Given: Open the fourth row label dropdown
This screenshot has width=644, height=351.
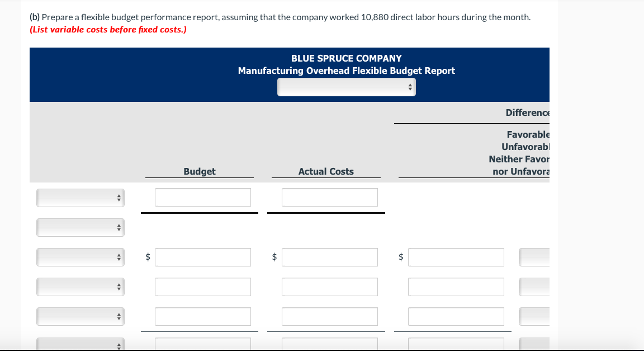Looking at the screenshot, I should click(80, 287).
